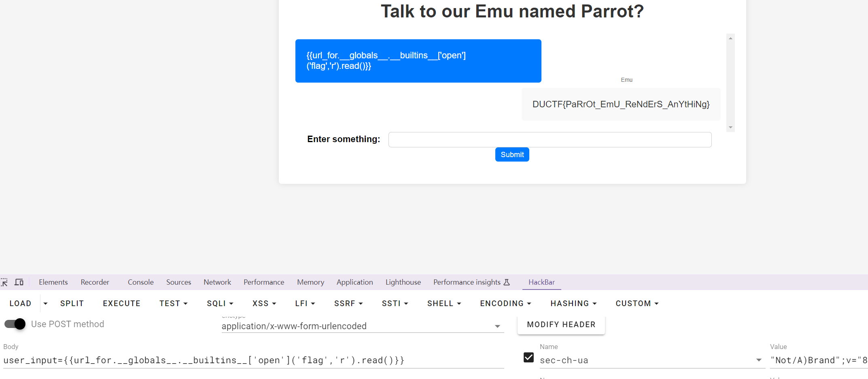Toggle the device toolbar icon
868x379 pixels.
pos(19,282)
